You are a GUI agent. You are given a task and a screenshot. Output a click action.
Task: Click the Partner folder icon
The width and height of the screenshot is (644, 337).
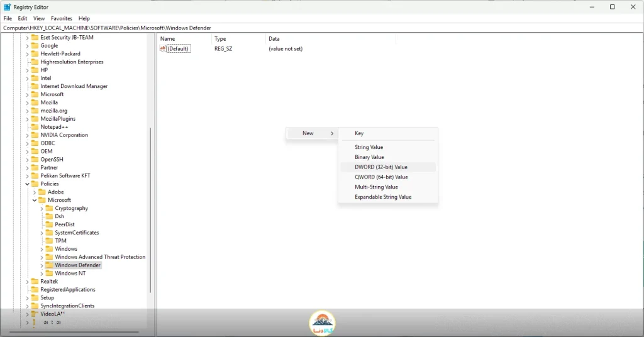[x=35, y=167]
